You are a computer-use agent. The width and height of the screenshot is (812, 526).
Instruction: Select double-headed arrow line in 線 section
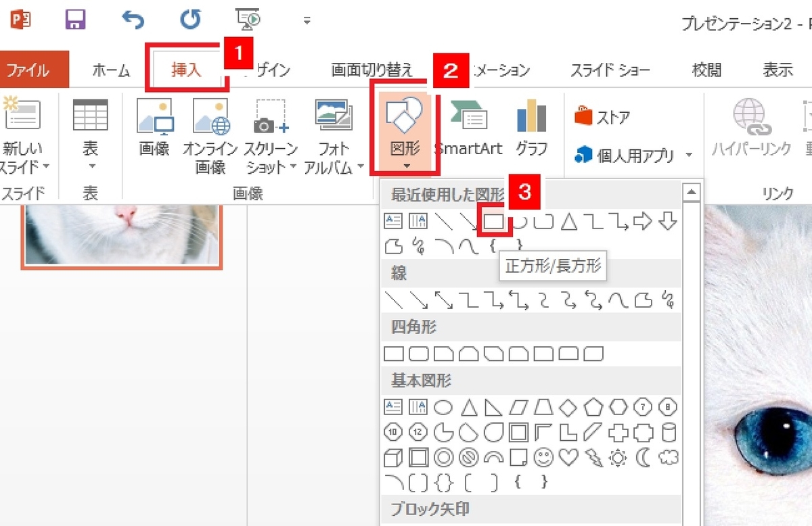click(443, 300)
